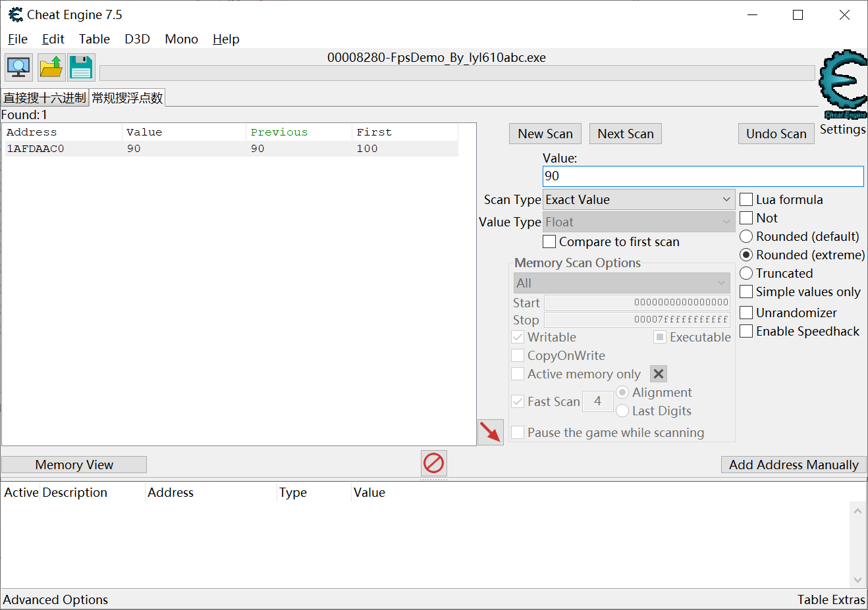Open Advanced Options
Screen dimensions: 868x610
pyautogui.click(x=55, y=599)
